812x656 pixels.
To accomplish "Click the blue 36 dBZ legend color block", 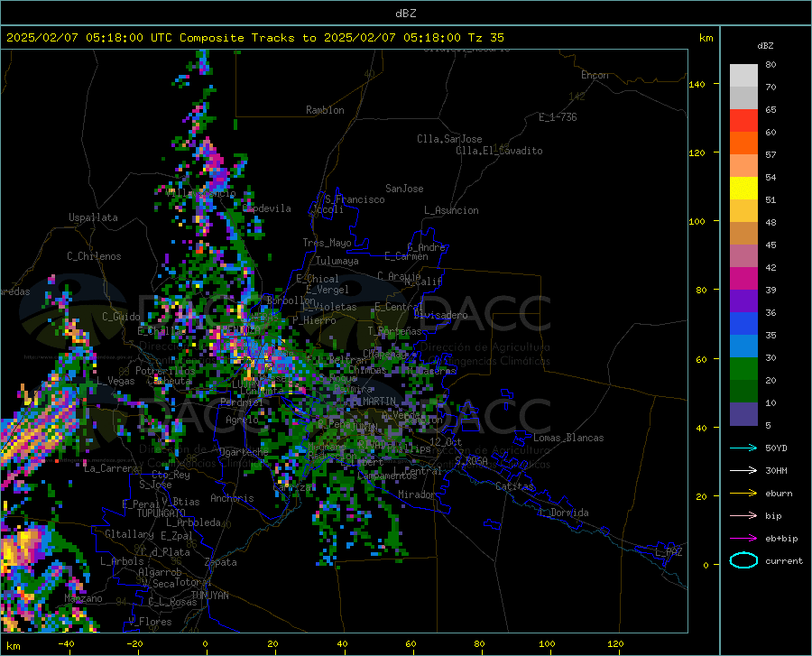I will pyautogui.click(x=743, y=324).
